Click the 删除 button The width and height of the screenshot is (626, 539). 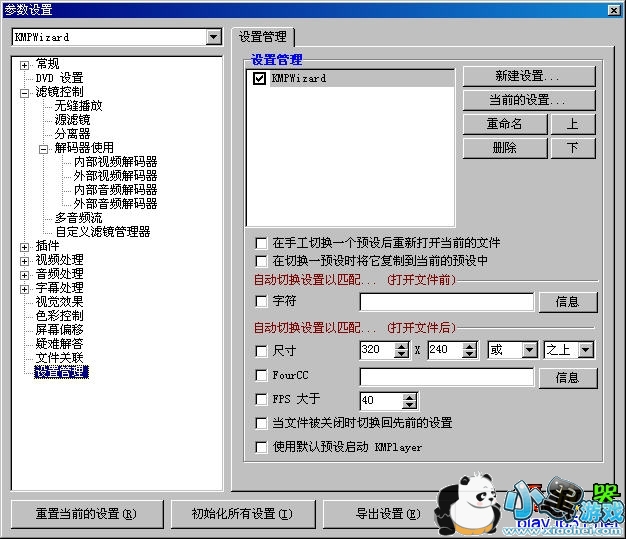[x=505, y=148]
